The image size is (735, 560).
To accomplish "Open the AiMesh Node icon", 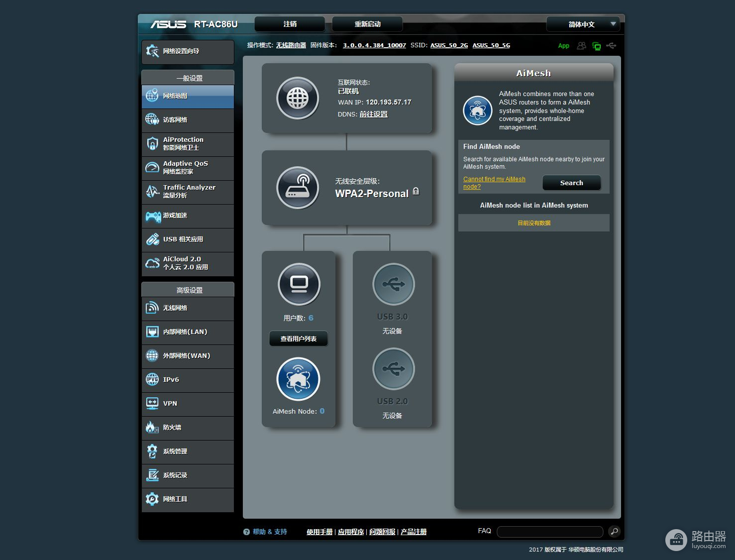I will [x=298, y=379].
